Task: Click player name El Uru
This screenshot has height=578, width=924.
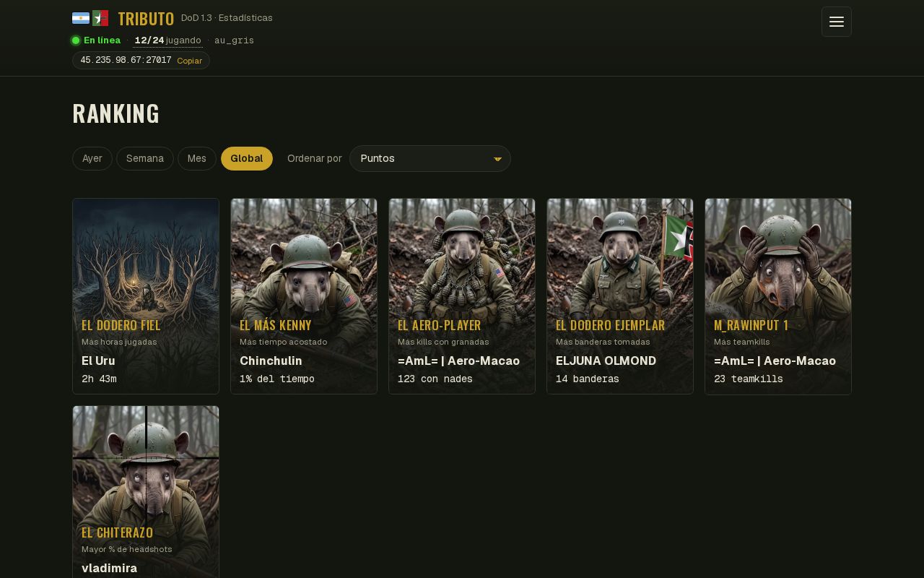Action: point(98,361)
